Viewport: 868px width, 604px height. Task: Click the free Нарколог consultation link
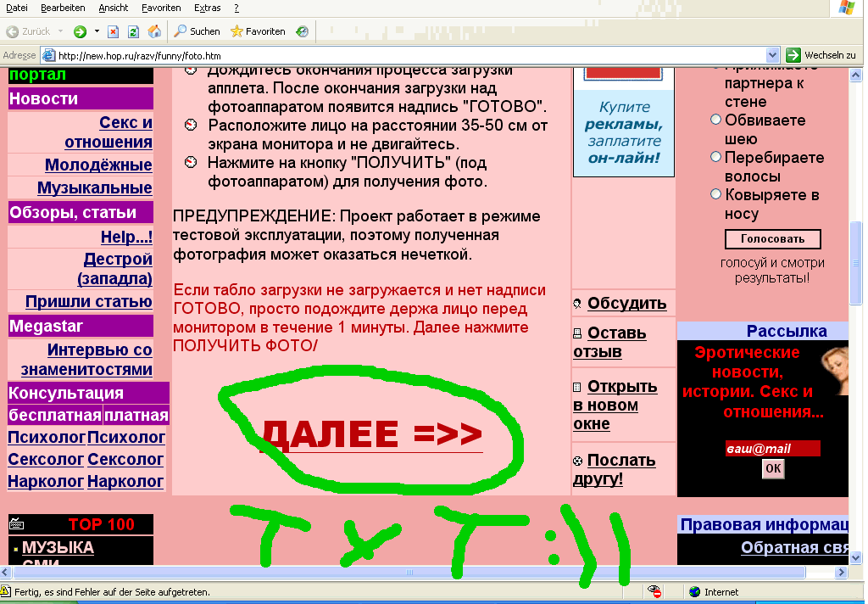click(46, 482)
